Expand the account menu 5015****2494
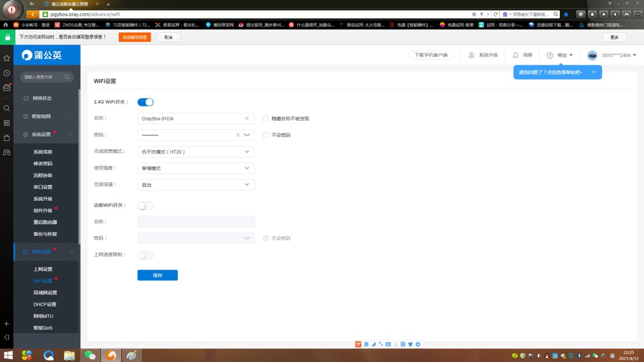 click(619, 55)
